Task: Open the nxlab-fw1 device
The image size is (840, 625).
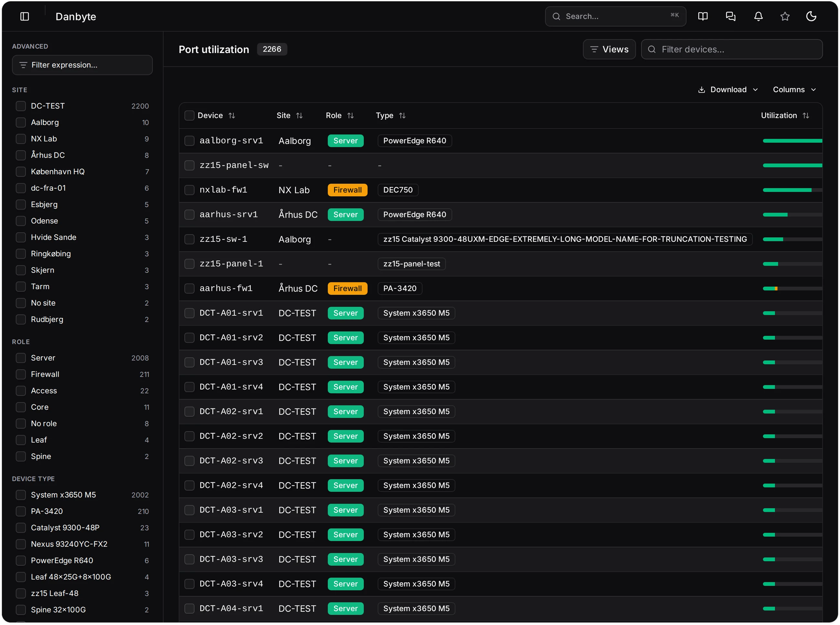Action: point(223,190)
